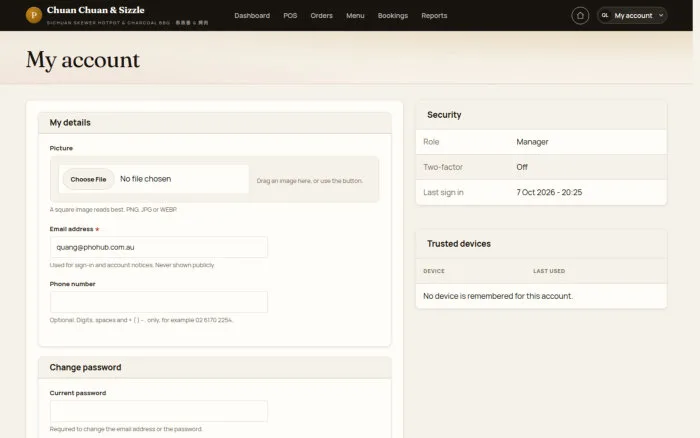Click the 'DEVICE' column header

click(x=434, y=271)
